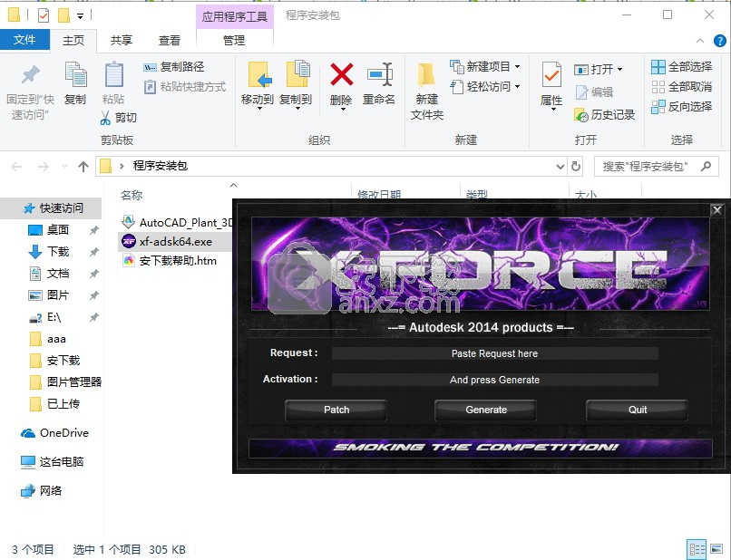Click the Generate button
The width and height of the screenshot is (731, 560).
[x=486, y=410]
